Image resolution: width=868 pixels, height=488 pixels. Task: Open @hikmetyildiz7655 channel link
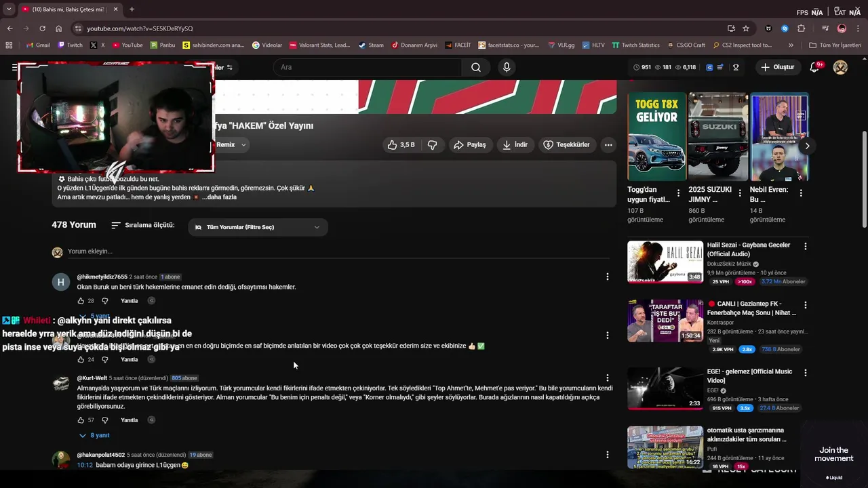point(102,277)
